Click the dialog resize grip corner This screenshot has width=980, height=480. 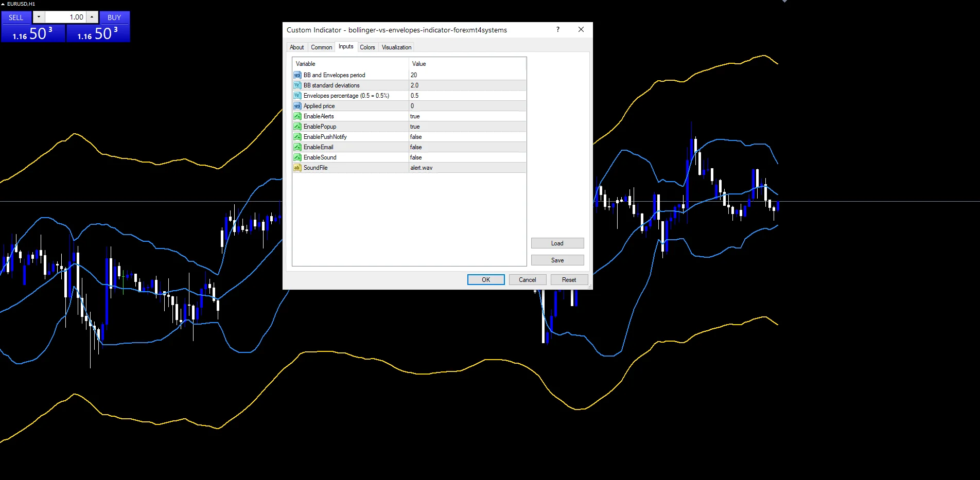tap(590, 287)
